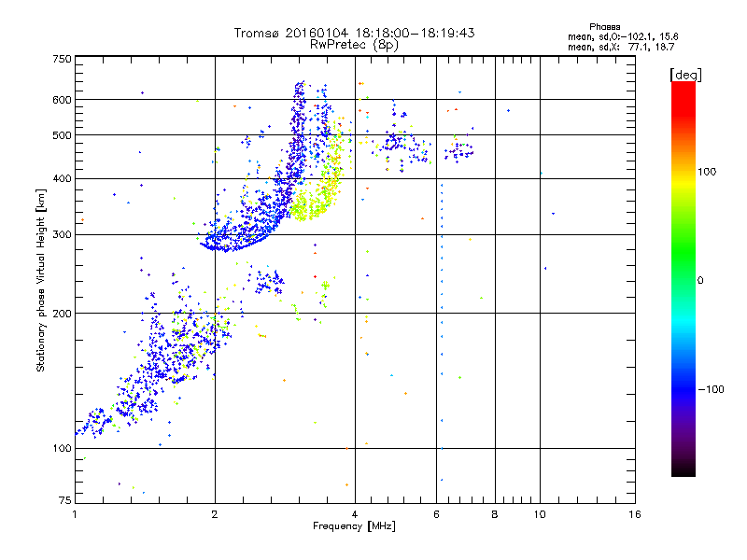The height and width of the screenshot is (560, 747).
Task: Click the x-axis tick label '6'
Action: 436,514
